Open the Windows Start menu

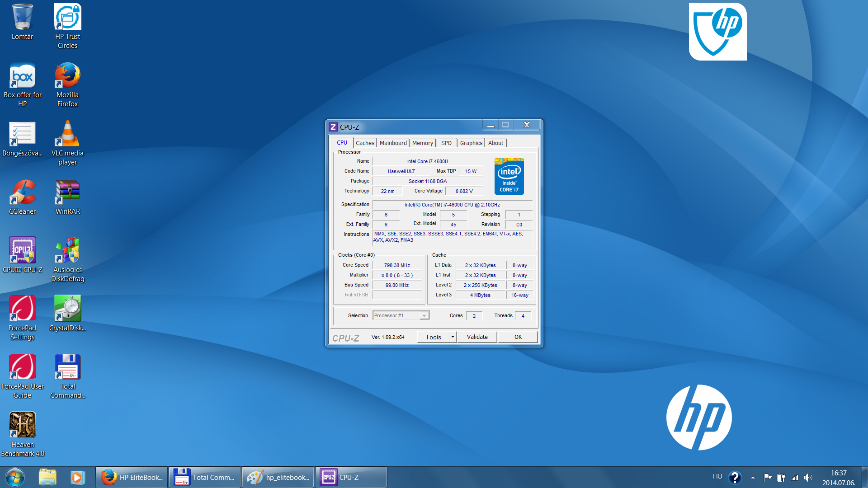coord(14,477)
